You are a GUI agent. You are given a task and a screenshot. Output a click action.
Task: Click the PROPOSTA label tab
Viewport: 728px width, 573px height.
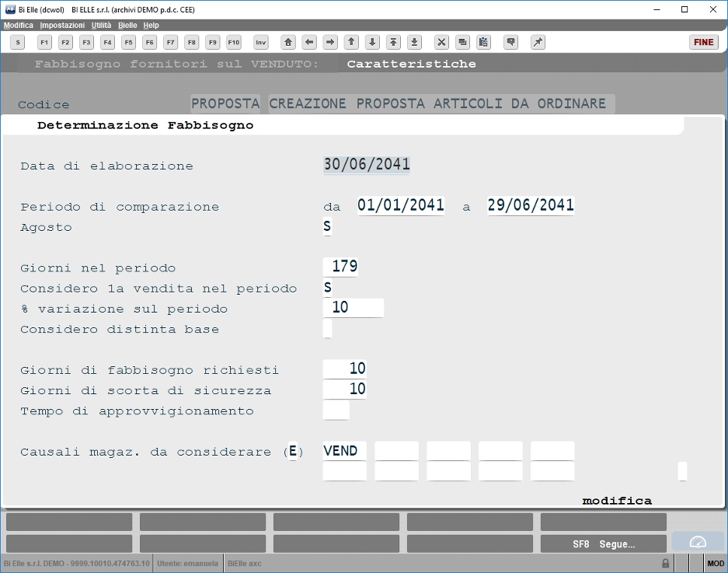coord(225,103)
